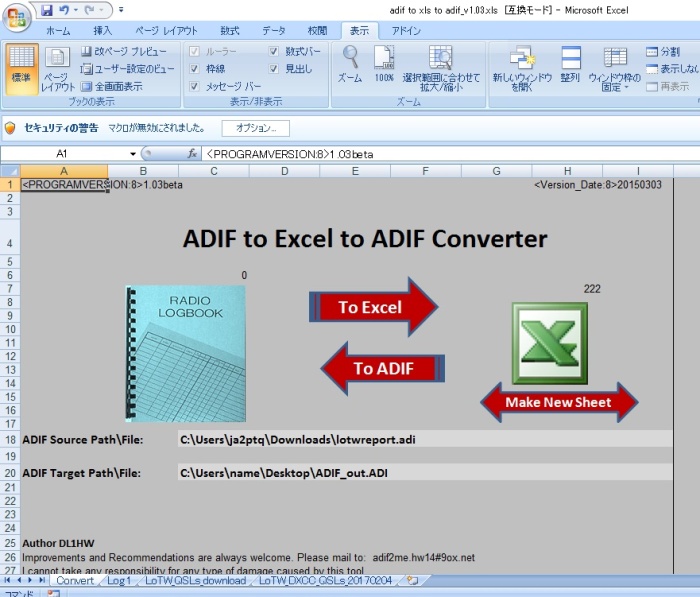Click the To Excel arrow button
Image resolution: width=700 pixels, height=597 pixels.
(x=373, y=307)
